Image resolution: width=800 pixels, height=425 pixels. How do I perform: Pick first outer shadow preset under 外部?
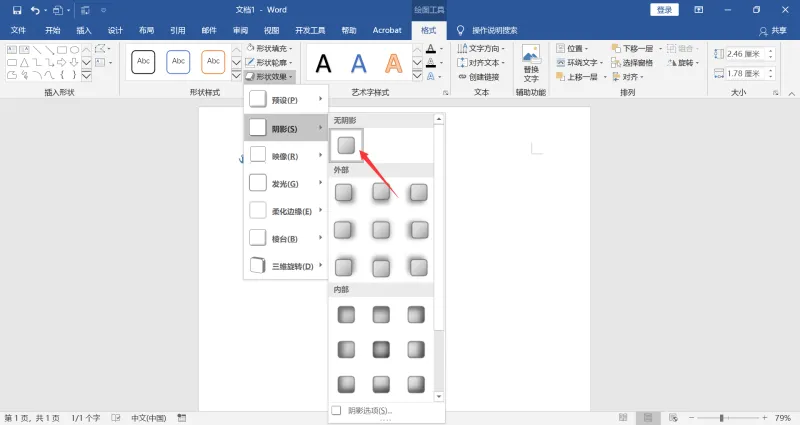tap(343, 193)
